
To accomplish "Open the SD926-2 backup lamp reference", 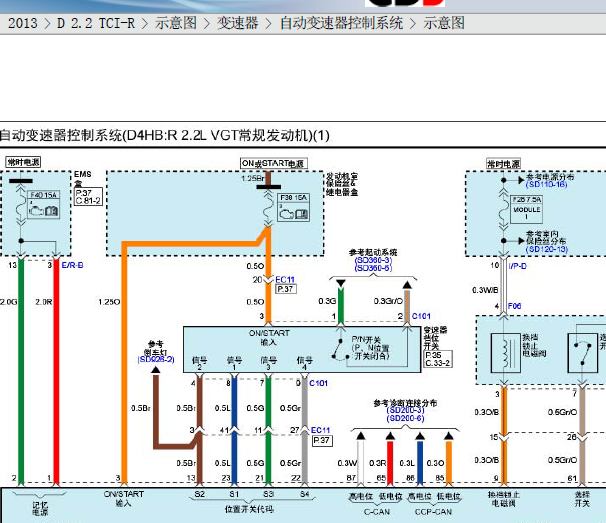I will (x=156, y=359).
